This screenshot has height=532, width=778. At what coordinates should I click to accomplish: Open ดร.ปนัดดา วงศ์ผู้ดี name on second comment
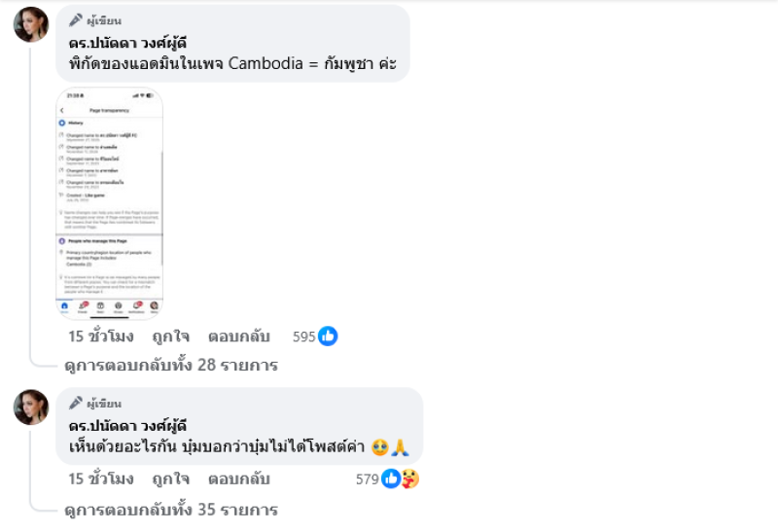pyautogui.click(x=127, y=426)
